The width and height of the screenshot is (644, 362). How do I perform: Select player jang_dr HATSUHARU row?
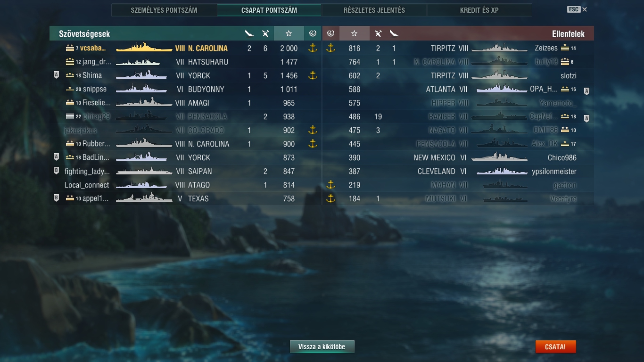click(185, 62)
